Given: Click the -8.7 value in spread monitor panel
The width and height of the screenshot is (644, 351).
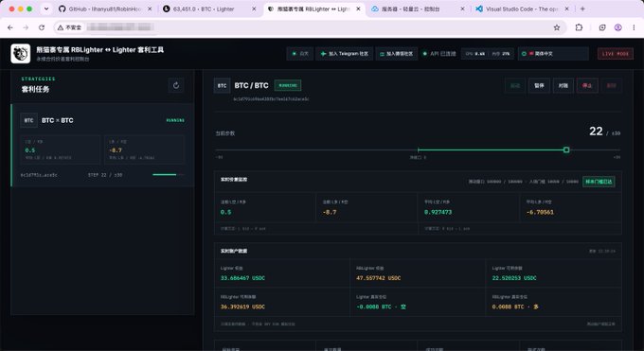Looking at the screenshot, I should (330, 212).
